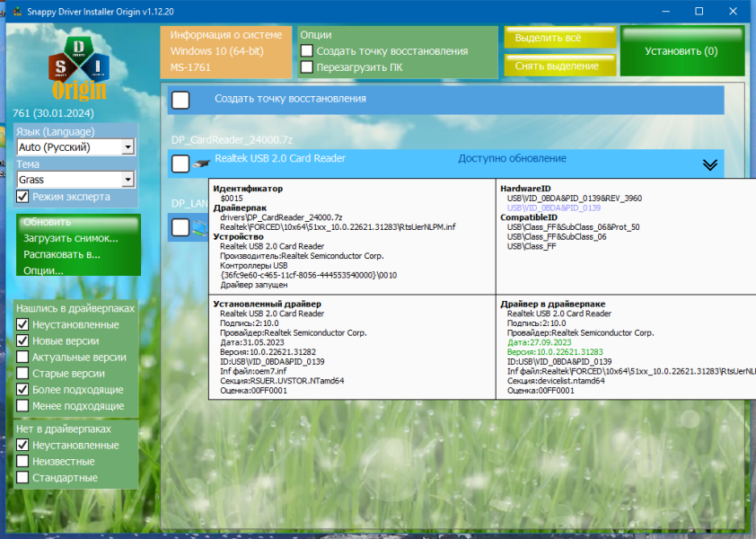This screenshot has height=539, width=756.
Task: Open the language dropdown Auto (Русский)
Action: tap(75, 146)
